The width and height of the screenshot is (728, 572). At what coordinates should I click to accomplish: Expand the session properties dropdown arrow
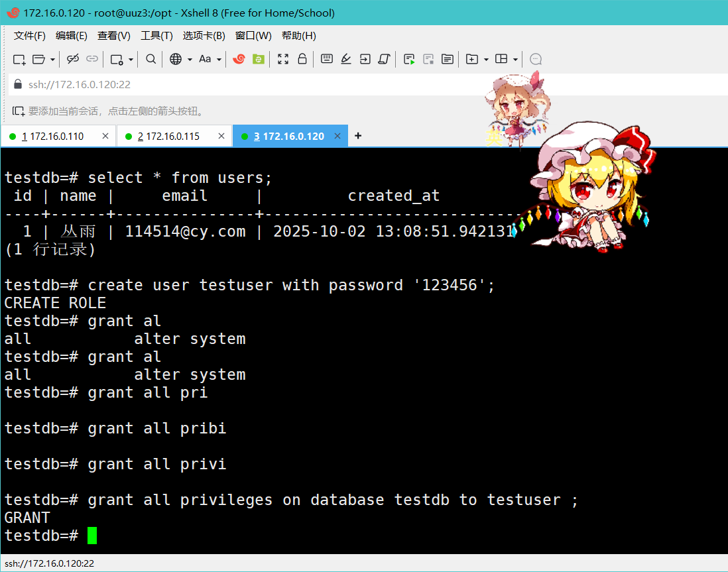click(x=131, y=60)
